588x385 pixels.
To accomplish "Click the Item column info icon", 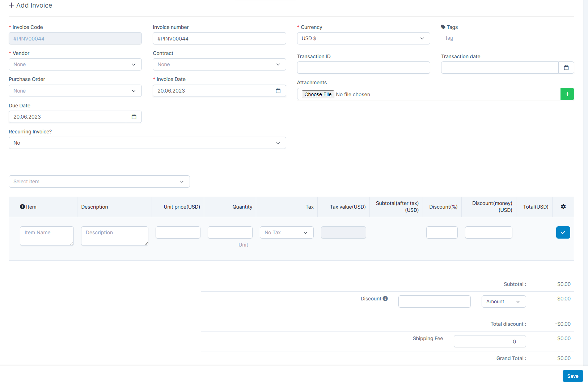I will click(x=22, y=207).
